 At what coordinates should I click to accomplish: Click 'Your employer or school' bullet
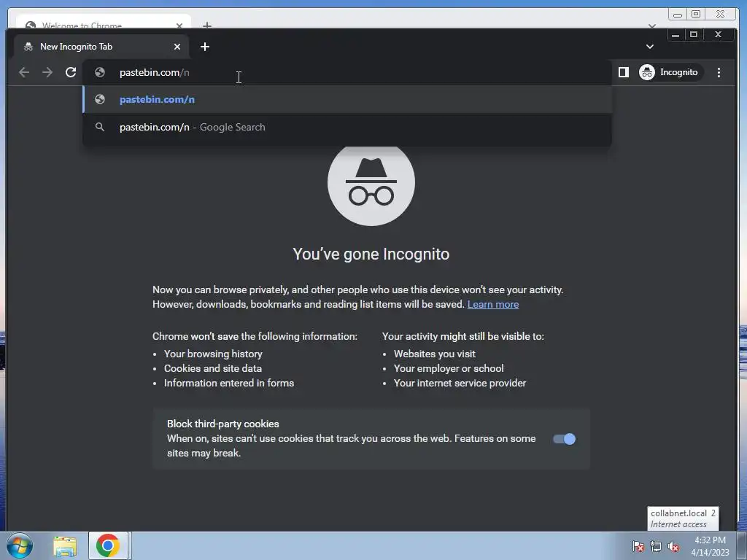449,368
